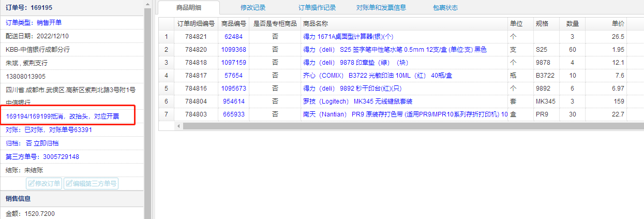The image size is (644, 219).
Task: Click order detail number 784816
Action: tap(196, 89)
